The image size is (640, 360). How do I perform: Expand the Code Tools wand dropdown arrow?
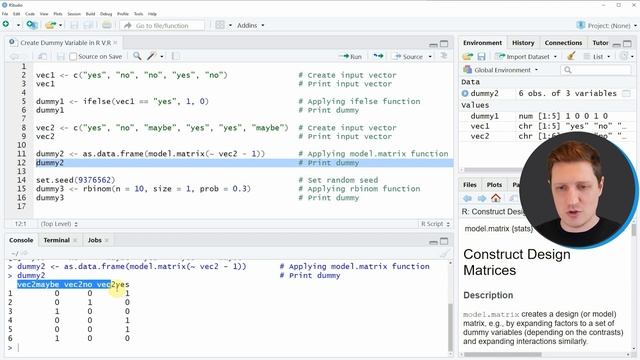(162, 56)
